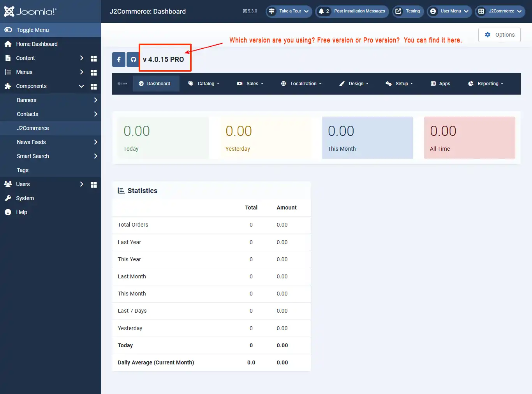Click the Last 7 Days row label
The height and width of the screenshot is (394, 532).
(x=132, y=311)
